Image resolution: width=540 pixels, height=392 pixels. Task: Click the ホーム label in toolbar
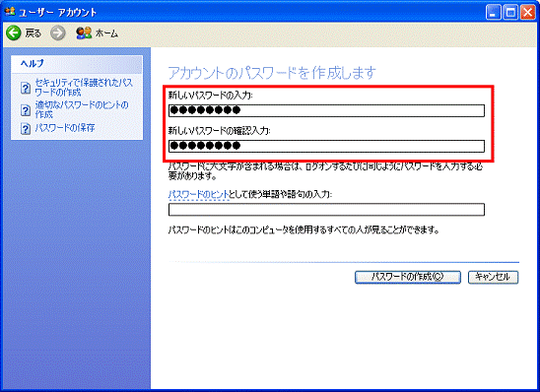click(x=106, y=33)
